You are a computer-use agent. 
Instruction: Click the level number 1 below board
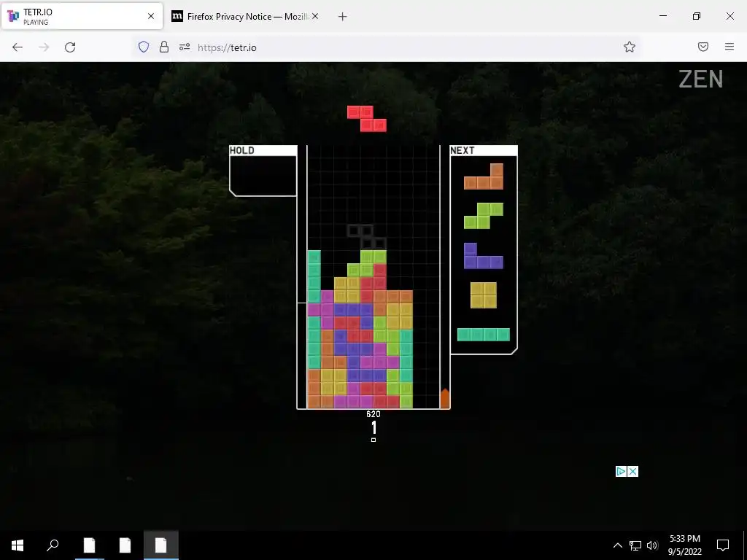373,427
